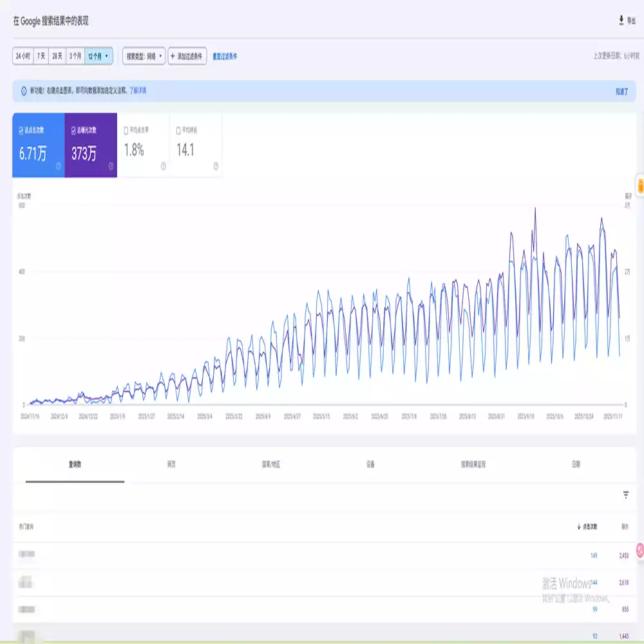
Task: Click help icon on 平均点击率 card
Action: (163, 166)
